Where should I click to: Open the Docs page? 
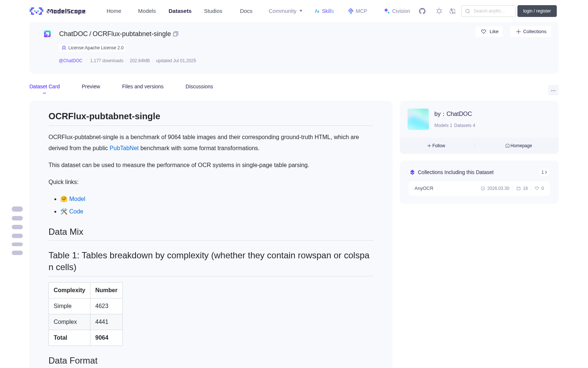coord(246,11)
